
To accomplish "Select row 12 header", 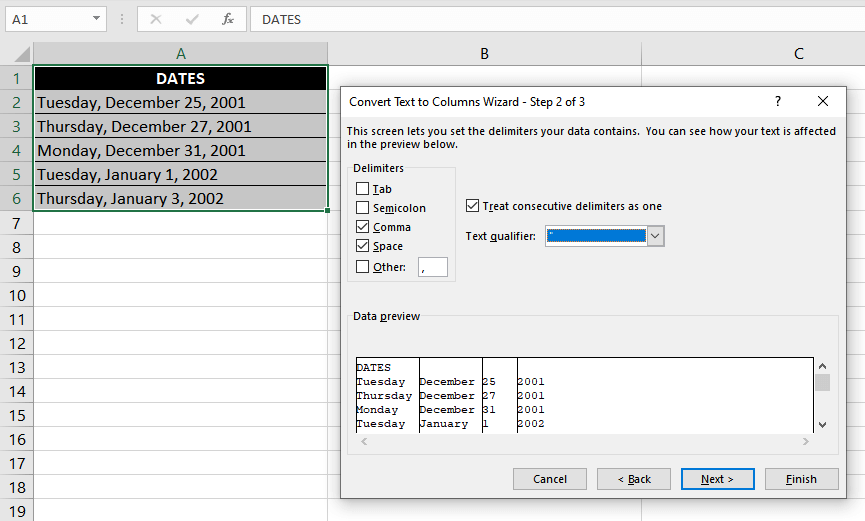I will click(x=17, y=343).
